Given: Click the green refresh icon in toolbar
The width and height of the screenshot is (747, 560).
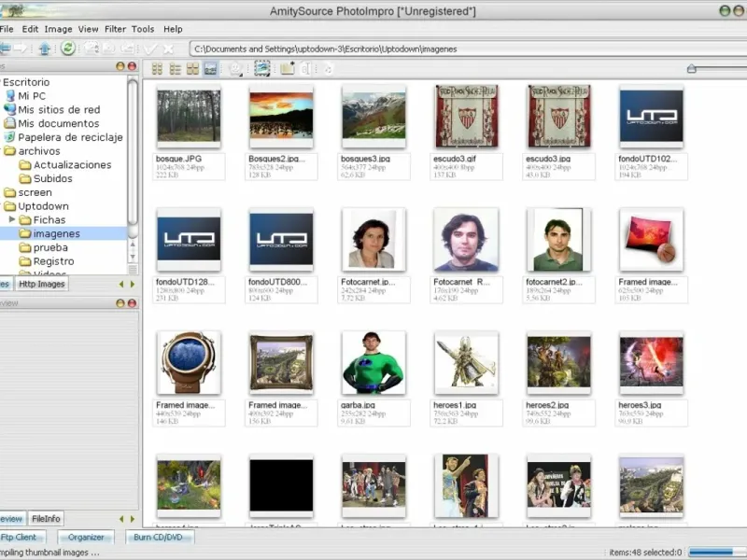Looking at the screenshot, I should tap(68, 49).
